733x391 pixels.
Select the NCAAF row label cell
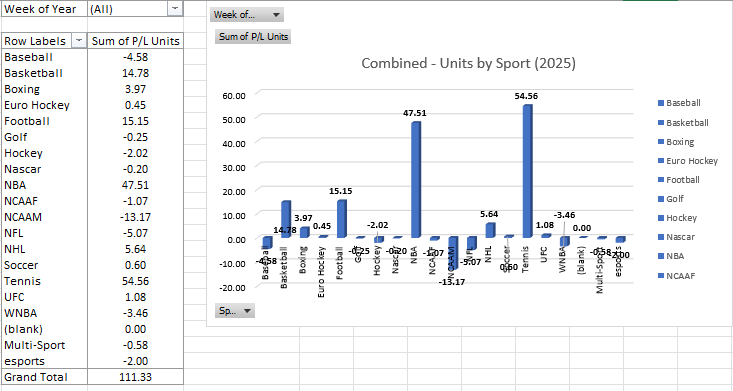coord(44,201)
